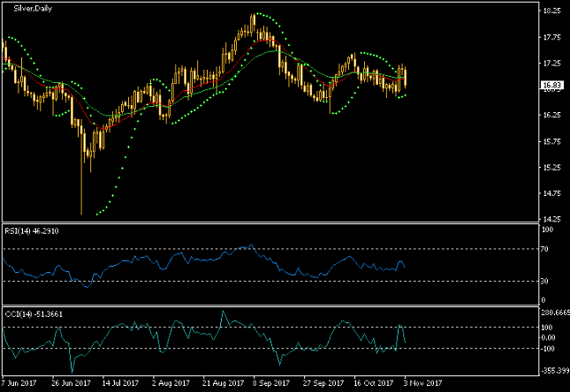The width and height of the screenshot is (570, 392).
Task: Click the CCI 0.00 level label
Action: pyautogui.click(x=548, y=337)
